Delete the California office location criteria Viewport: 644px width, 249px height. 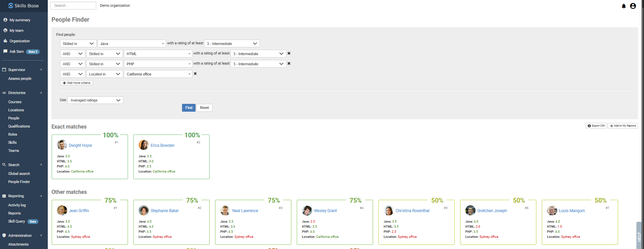click(195, 74)
